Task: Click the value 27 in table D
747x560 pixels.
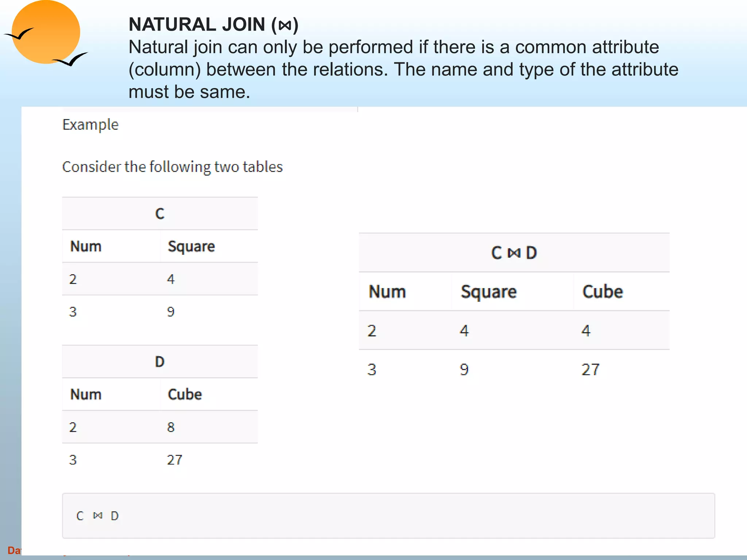Action: coord(174,460)
